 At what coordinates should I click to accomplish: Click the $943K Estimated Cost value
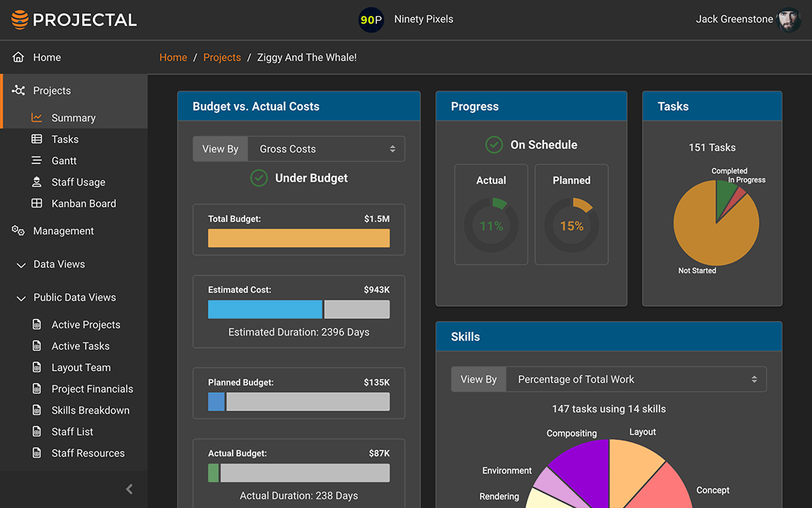pos(376,290)
